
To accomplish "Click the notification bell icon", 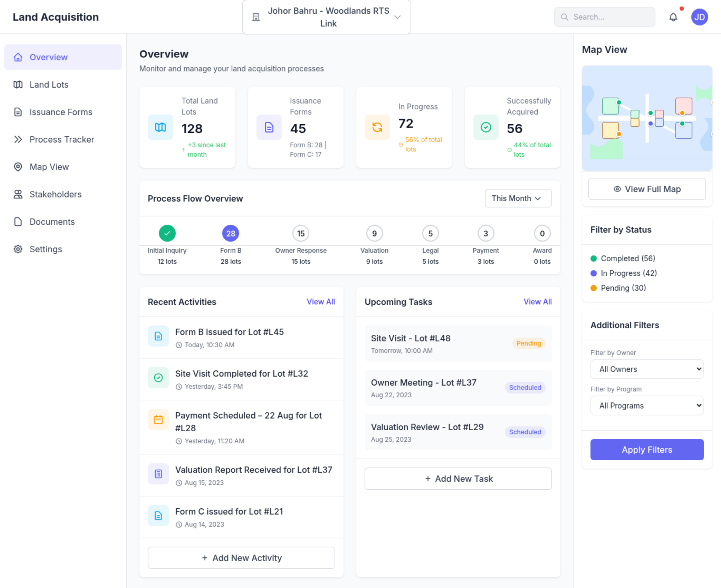I will 673,17.
